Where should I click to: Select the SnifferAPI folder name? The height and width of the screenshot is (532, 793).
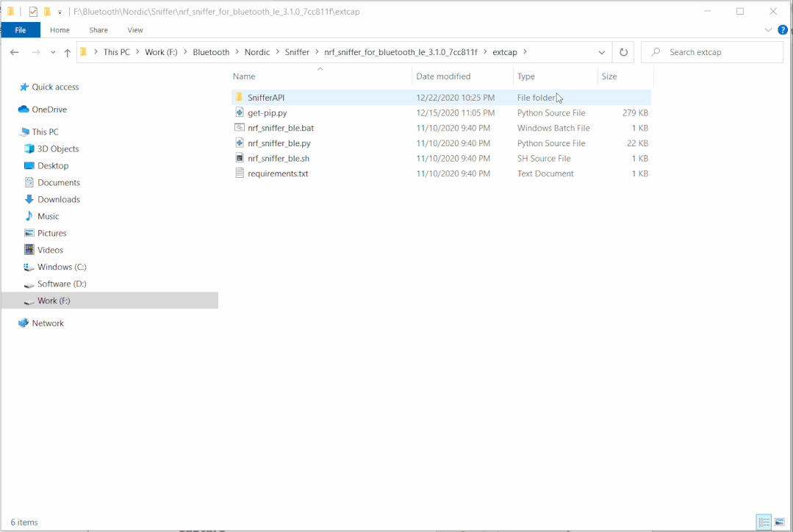tap(266, 98)
